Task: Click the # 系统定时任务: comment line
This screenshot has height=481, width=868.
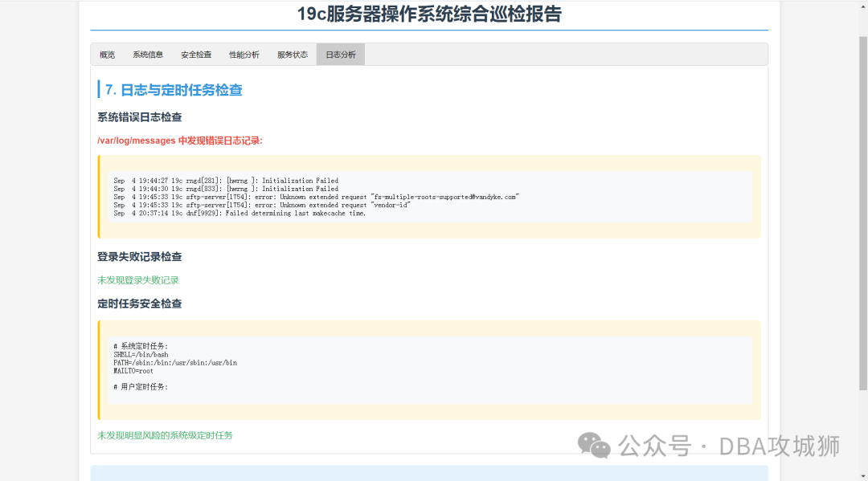Action: 141,346
